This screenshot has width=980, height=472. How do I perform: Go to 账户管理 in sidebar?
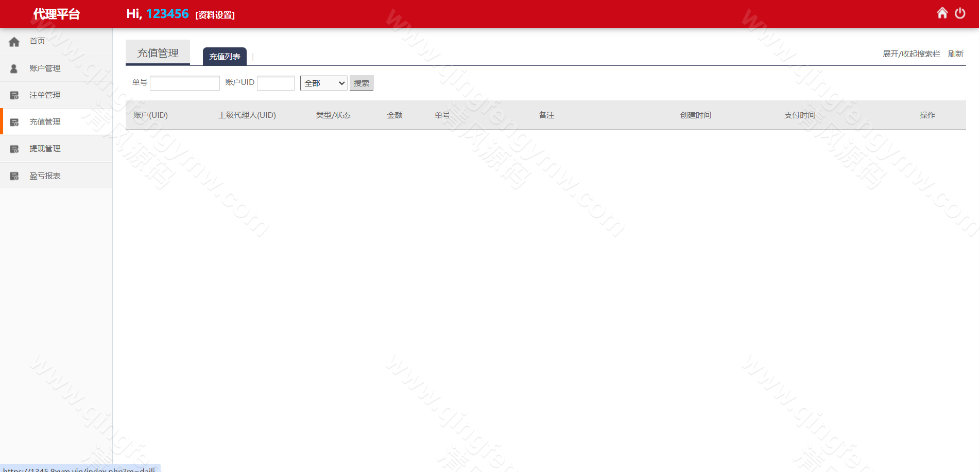point(45,68)
